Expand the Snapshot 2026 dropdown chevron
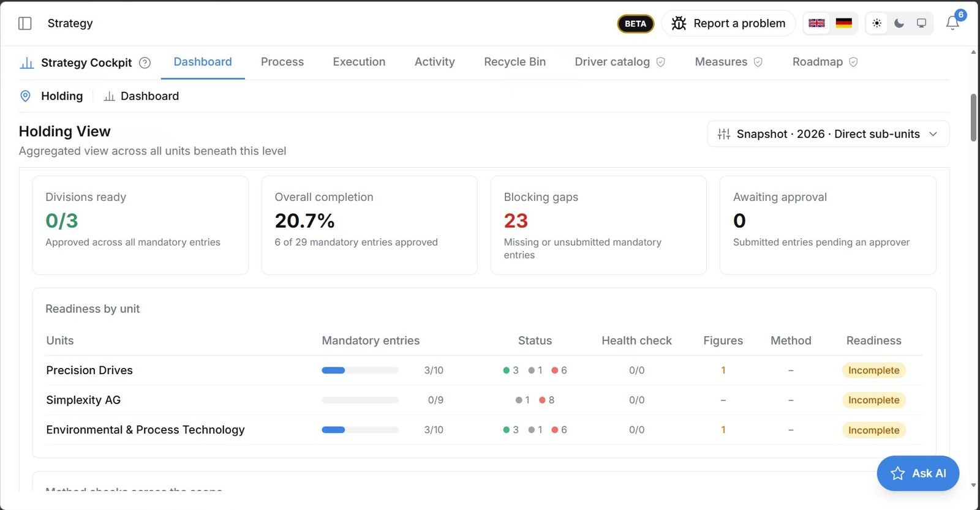980x510 pixels. click(933, 134)
